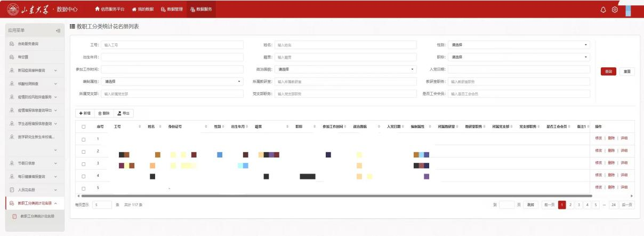Click the 帮您算 sidebar icon
Viewport: 644px width, 236px height.
pos(11,57)
